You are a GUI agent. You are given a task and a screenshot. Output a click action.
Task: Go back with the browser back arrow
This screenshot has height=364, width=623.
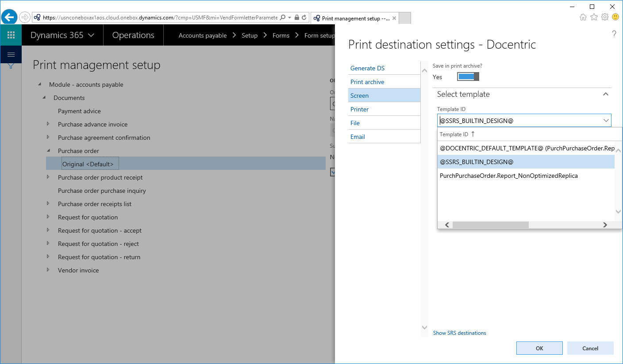click(9, 17)
